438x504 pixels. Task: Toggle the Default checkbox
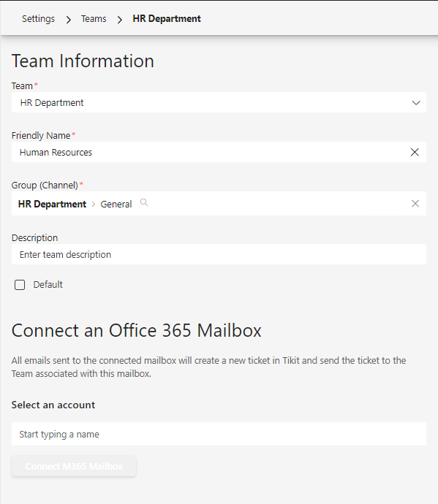point(20,285)
